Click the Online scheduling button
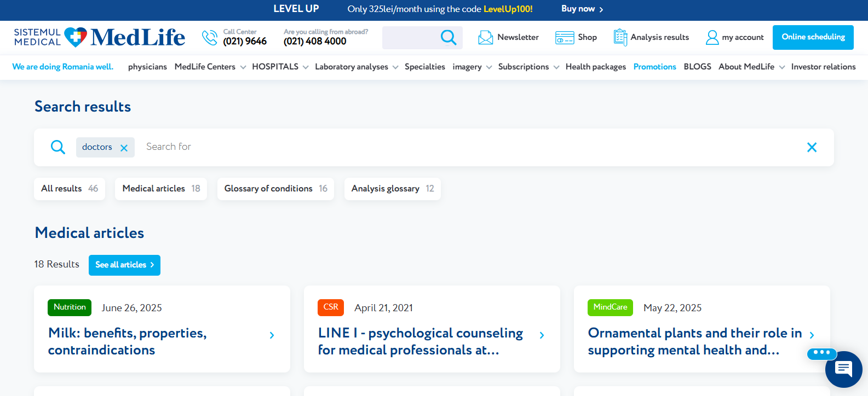The height and width of the screenshot is (396, 868). point(813,37)
